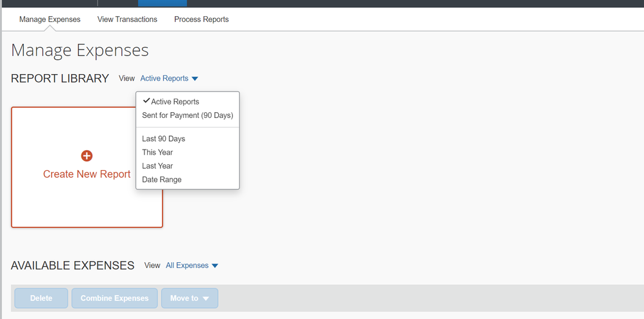Pick This Year from the view list
Viewport: 644px width, 319px height.
pos(157,152)
